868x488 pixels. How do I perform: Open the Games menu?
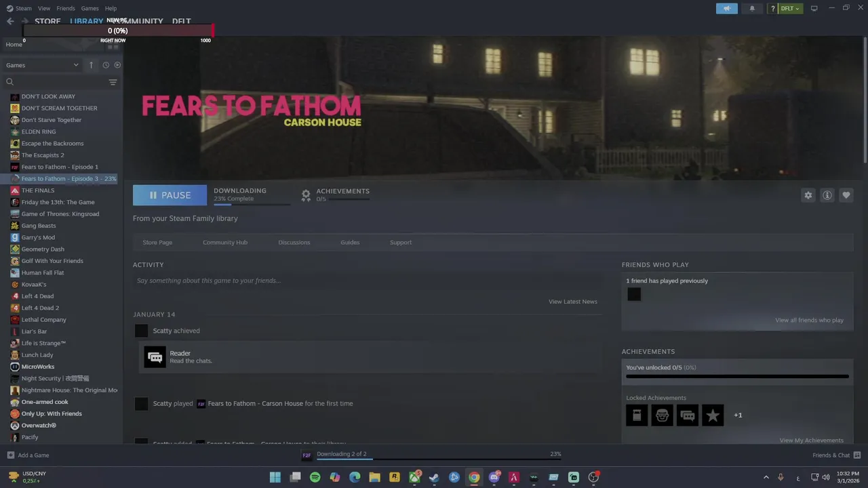(x=90, y=8)
